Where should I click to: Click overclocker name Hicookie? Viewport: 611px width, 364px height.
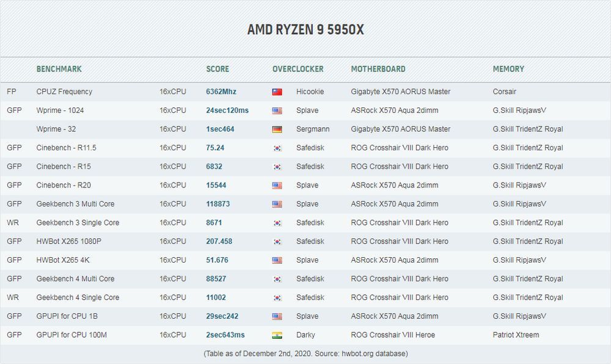pos(310,92)
